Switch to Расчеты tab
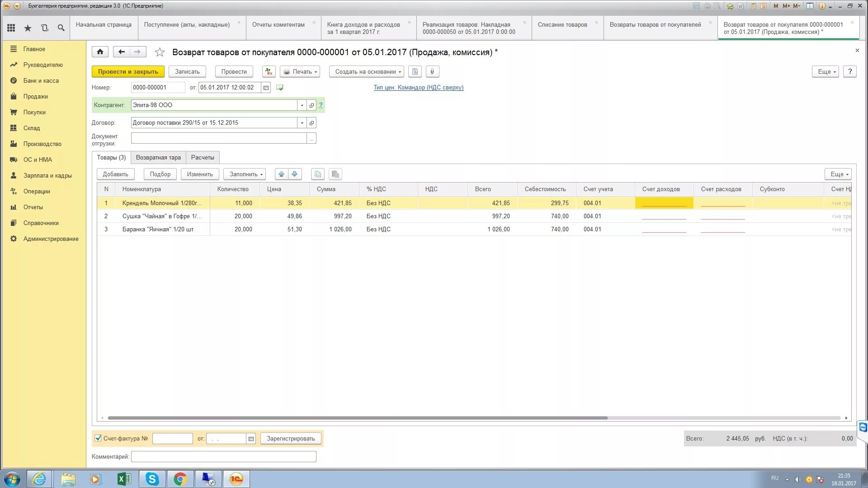868x488 pixels. click(203, 158)
